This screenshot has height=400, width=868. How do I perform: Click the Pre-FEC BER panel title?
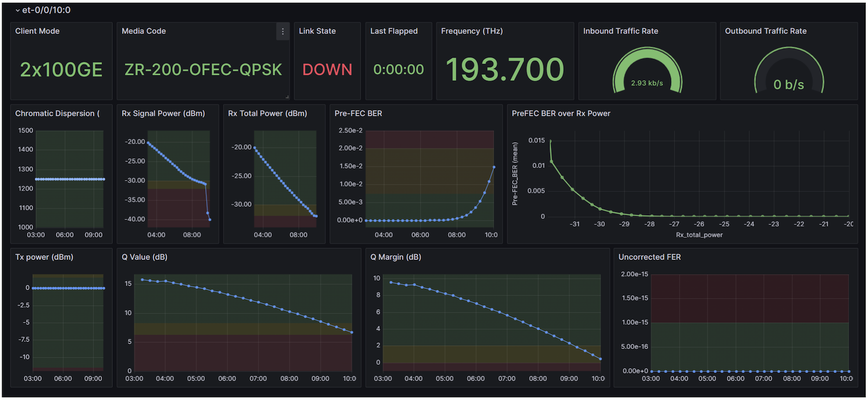(359, 113)
